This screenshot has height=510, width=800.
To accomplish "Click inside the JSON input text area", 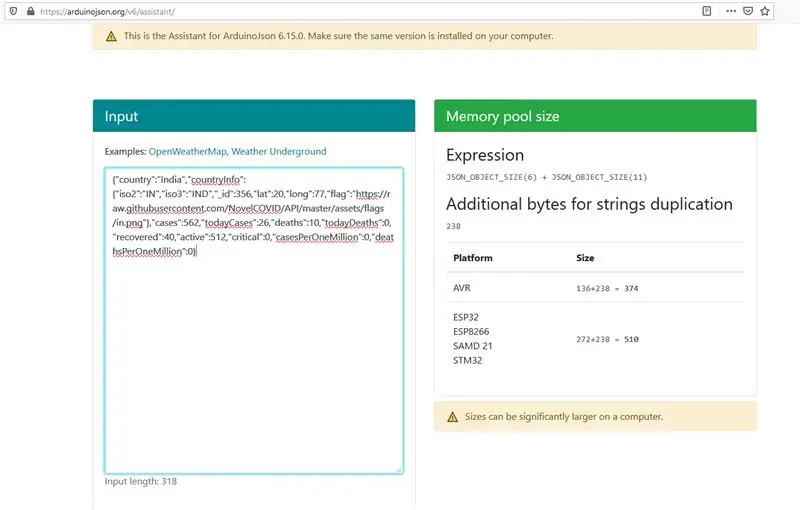I will 254,320.
